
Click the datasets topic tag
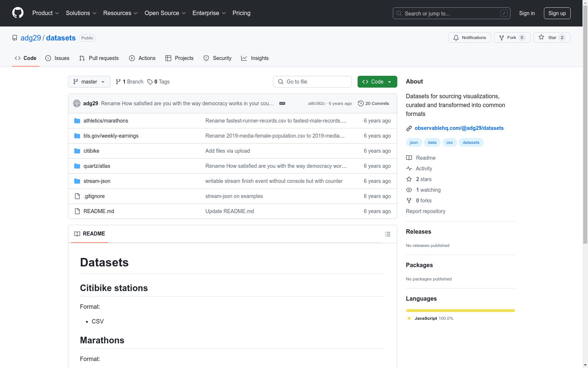coord(471,142)
